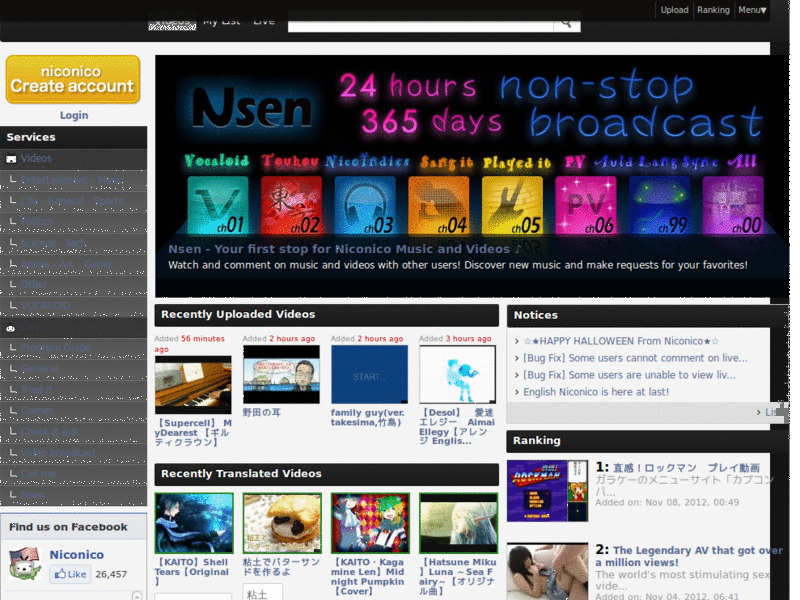Viewport: 800px width, 600px height.
Task: Open the PV ch06 channel tile
Action: [x=586, y=206]
